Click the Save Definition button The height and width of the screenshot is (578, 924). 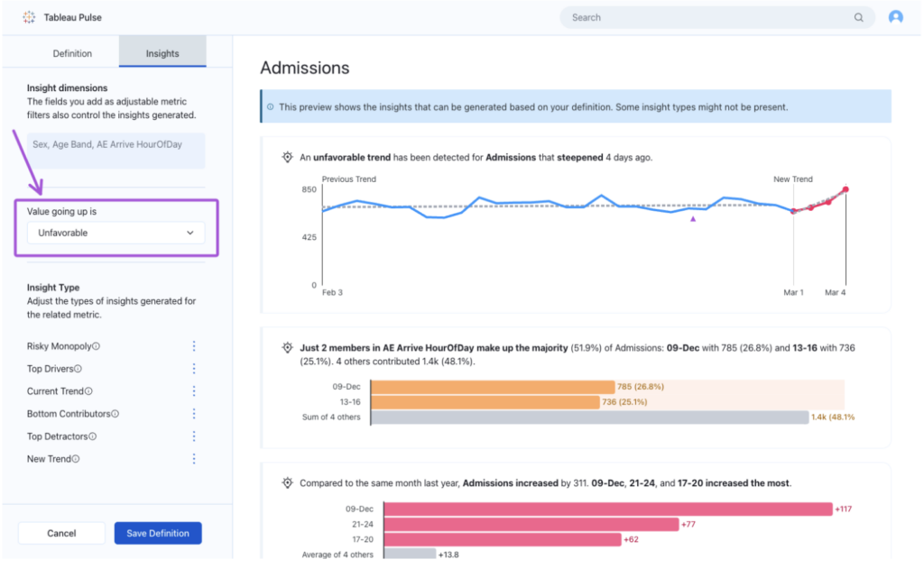point(157,532)
